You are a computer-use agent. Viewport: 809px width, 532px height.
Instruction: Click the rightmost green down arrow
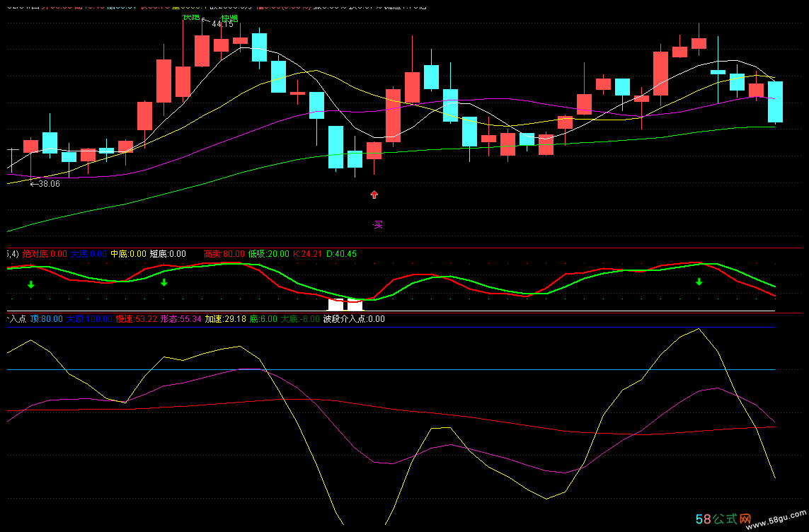[x=699, y=282]
